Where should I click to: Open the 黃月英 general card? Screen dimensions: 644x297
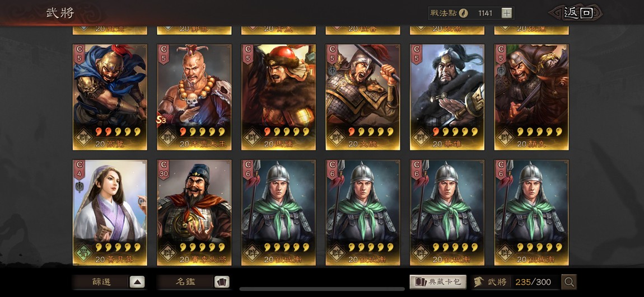[110, 213]
